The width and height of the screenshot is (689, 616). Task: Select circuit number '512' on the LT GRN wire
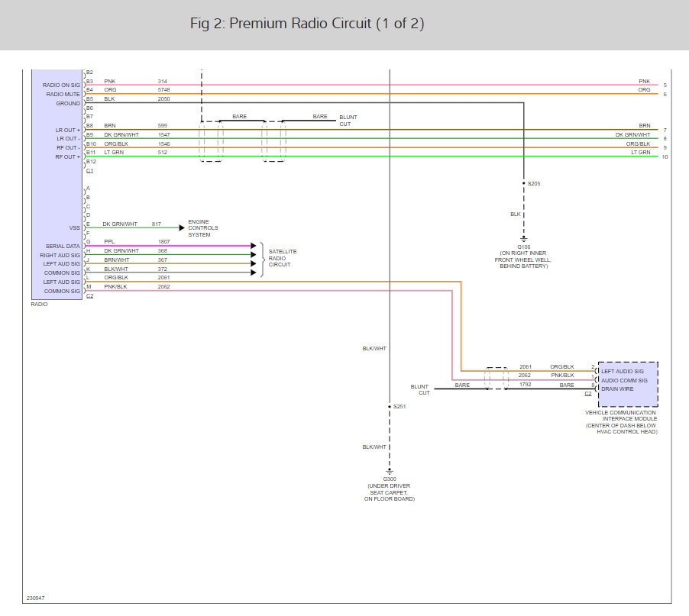click(163, 153)
